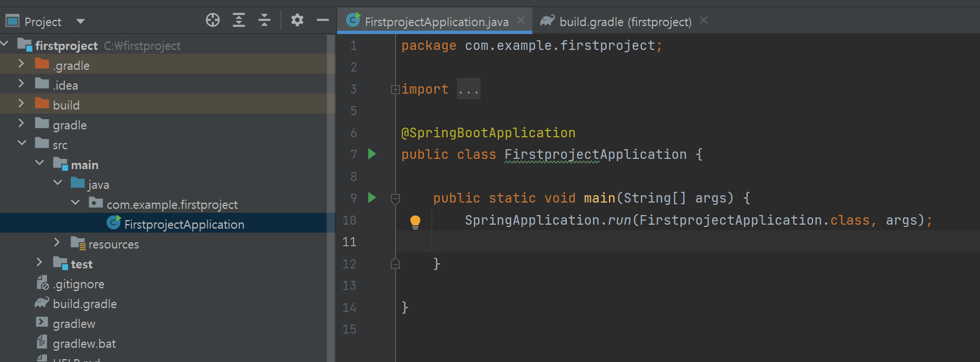Collapse the firstproject root node chevron
Viewport: 980px width, 362px height.
(x=5, y=44)
